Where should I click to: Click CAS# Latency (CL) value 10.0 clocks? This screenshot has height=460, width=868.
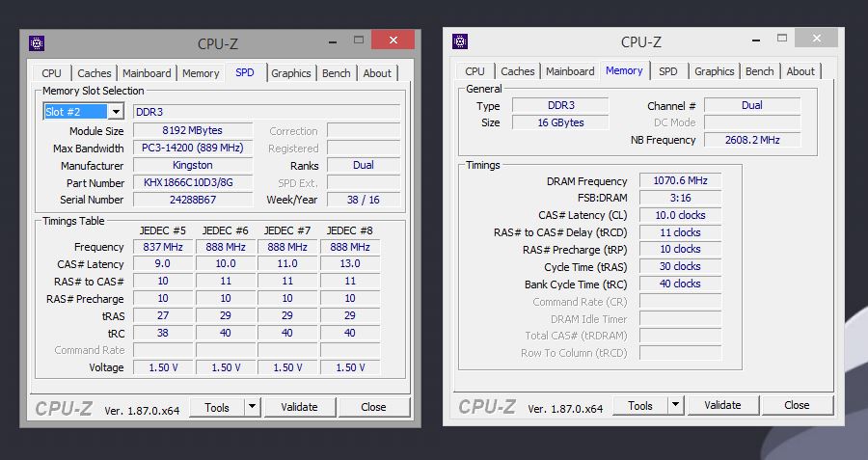click(x=680, y=215)
